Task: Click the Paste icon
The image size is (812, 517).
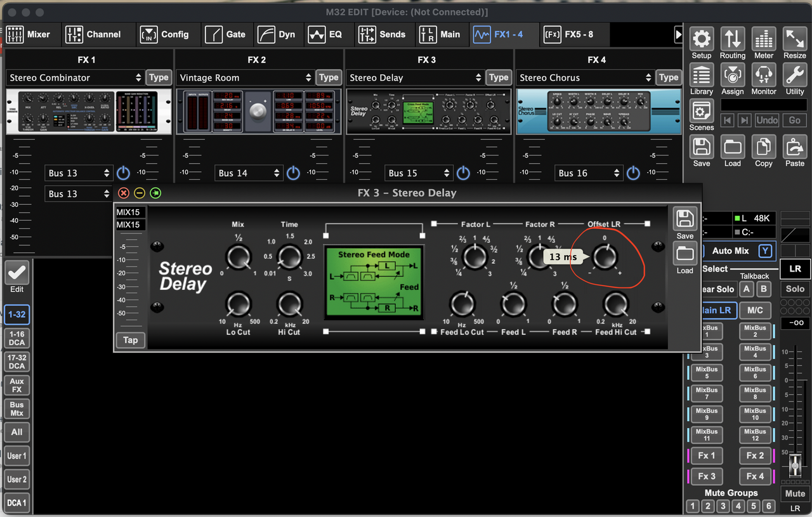Action: point(795,147)
